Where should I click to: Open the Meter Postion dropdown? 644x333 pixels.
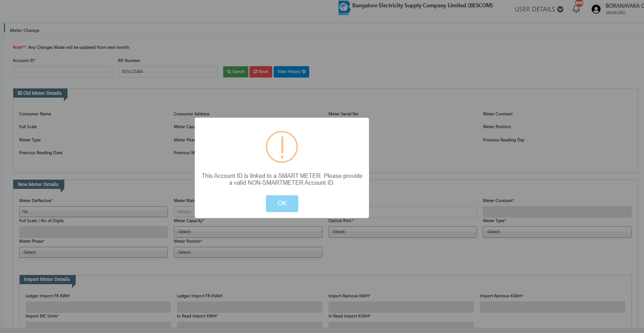pyautogui.click(x=248, y=252)
